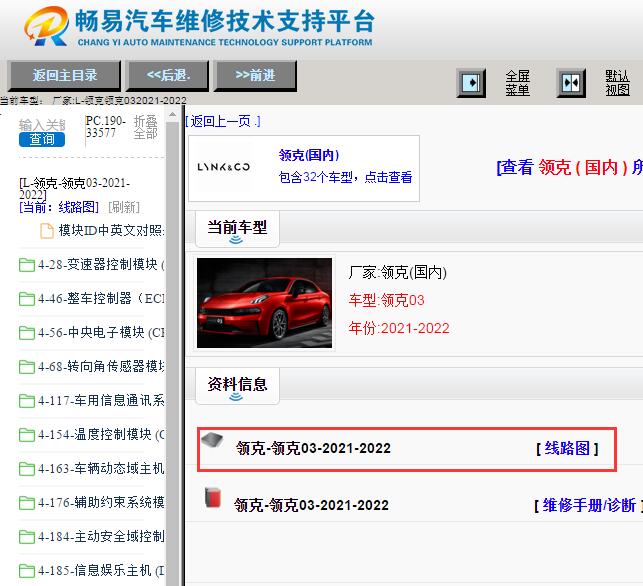Click 包含32个车型，点击查看 link
643x586 pixels.
tap(345, 177)
